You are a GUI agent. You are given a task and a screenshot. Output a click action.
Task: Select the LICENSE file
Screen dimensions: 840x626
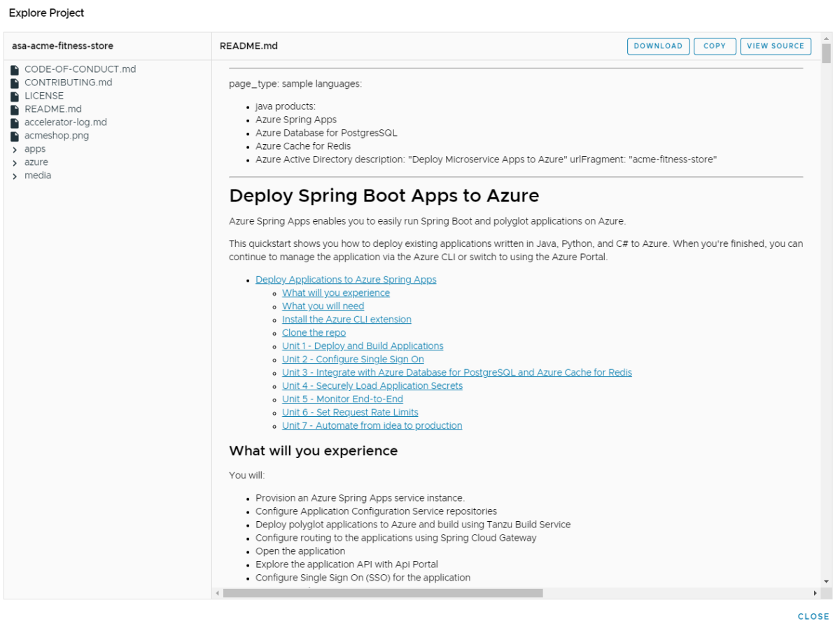44,96
